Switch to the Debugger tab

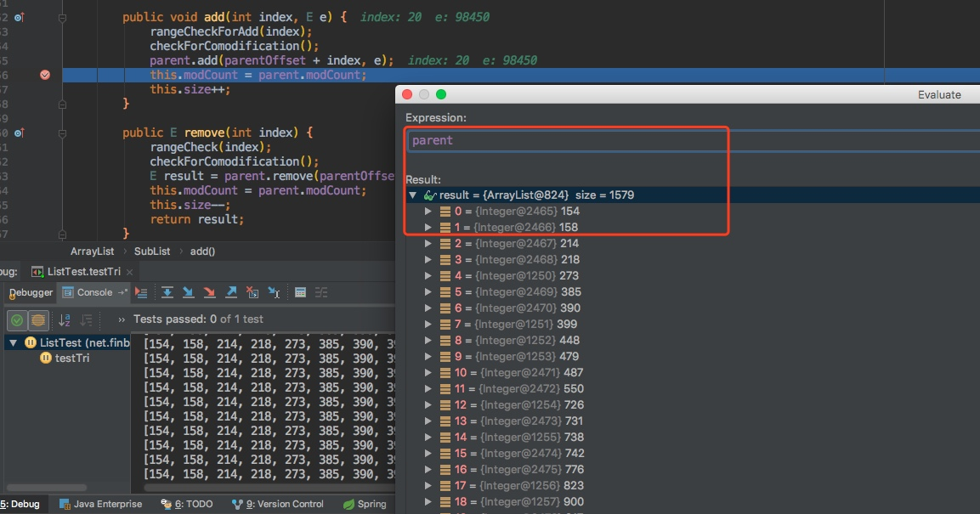pos(31,293)
